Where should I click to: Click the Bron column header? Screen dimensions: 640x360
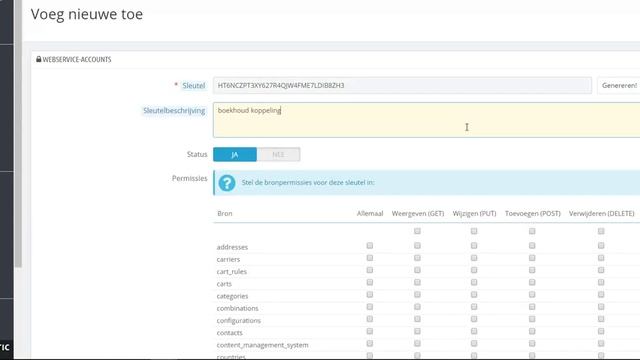224,213
